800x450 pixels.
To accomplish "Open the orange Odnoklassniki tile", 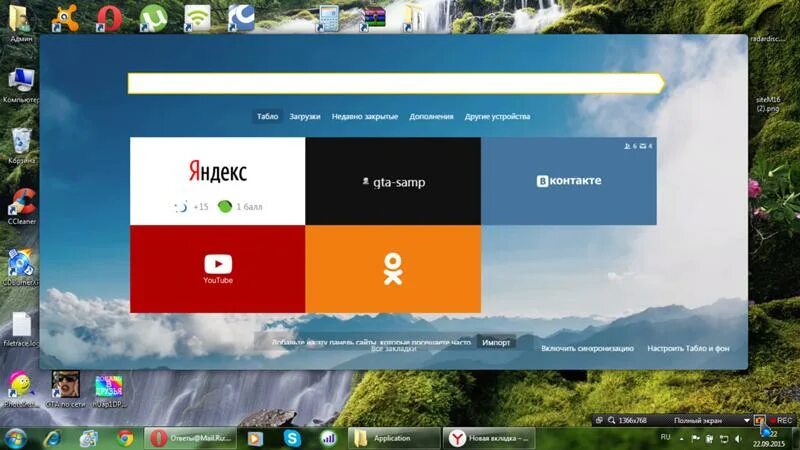I will (x=393, y=269).
